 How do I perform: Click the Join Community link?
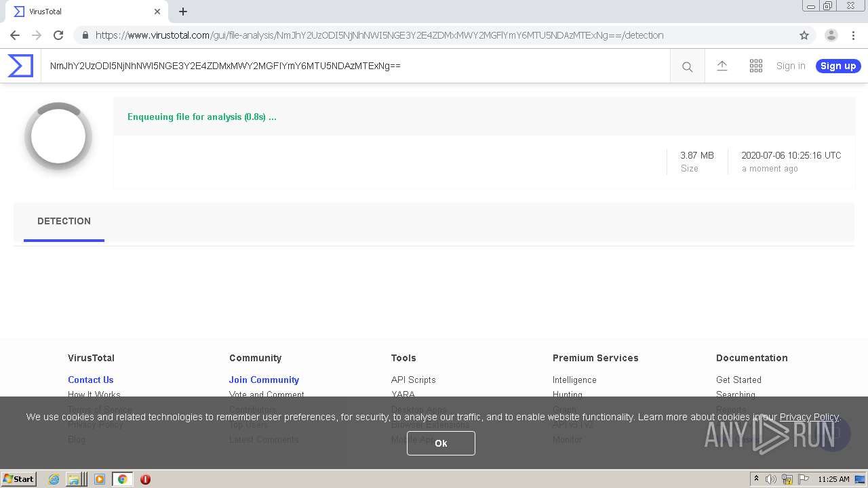264,380
